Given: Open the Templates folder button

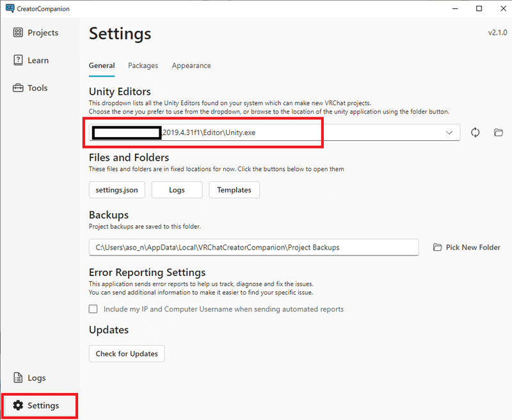Looking at the screenshot, I should click(234, 190).
